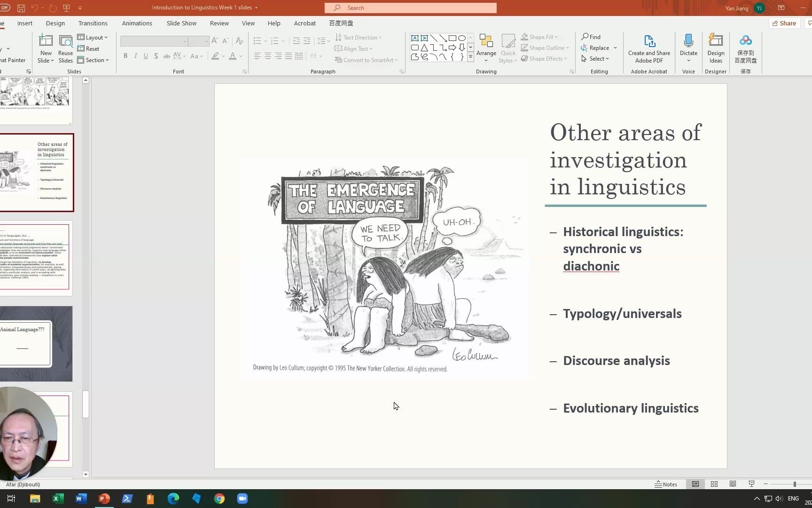Click the ribbon Search box
Screen dimensions: 812x508
[x=410, y=8]
